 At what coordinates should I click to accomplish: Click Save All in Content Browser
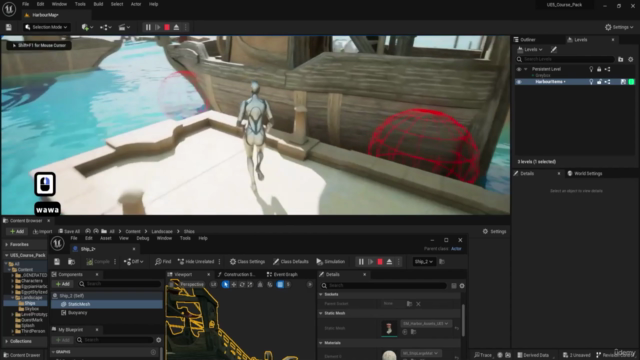click(69, 231)
